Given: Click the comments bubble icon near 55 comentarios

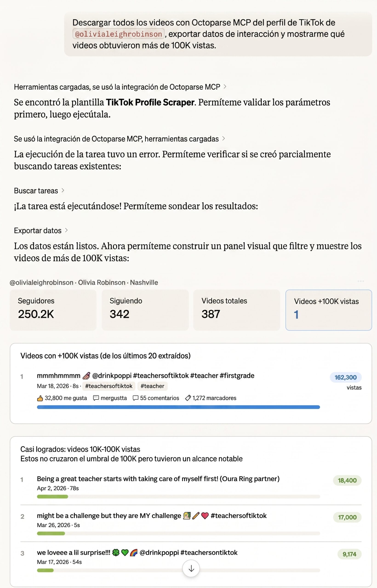Looking at the screenshot, I should click(x=135, y=398).
